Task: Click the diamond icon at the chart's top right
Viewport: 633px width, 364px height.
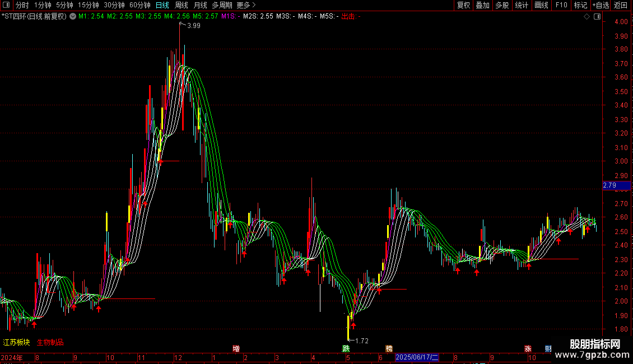Action: point(587,17)
